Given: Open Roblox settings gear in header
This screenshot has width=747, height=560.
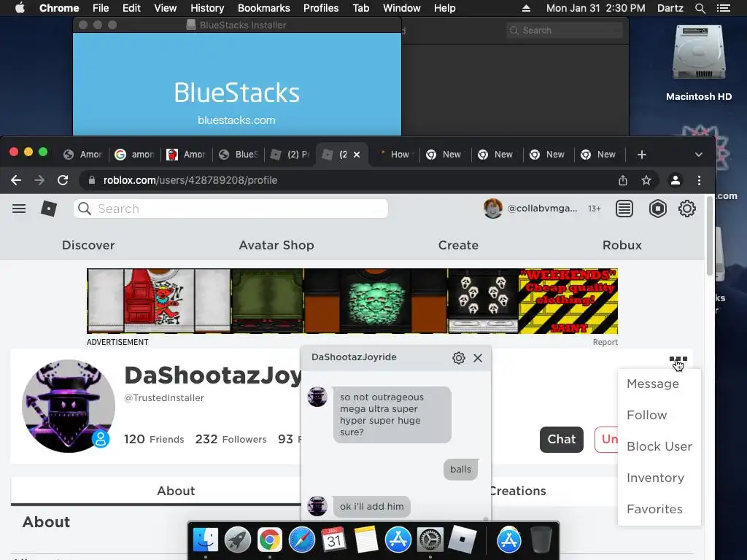Looking at the screenshot, I should click(687, 209).
